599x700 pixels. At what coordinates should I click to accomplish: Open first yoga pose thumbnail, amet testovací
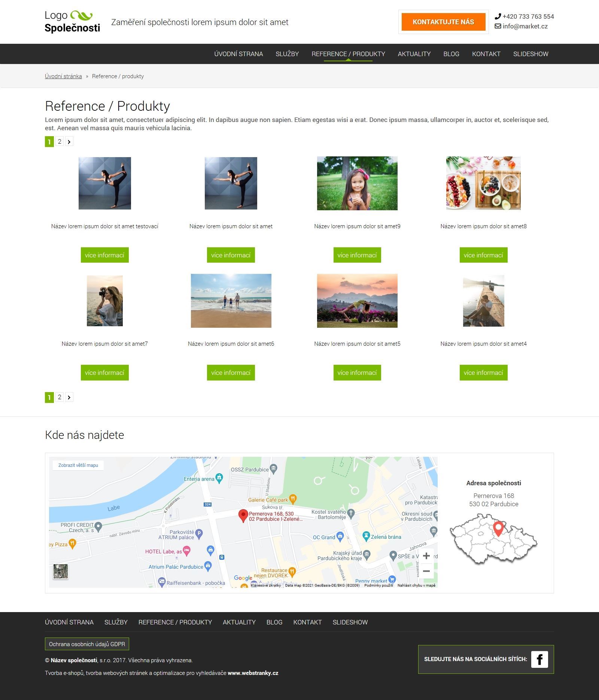pyautogui.click(x=105, y=183)
